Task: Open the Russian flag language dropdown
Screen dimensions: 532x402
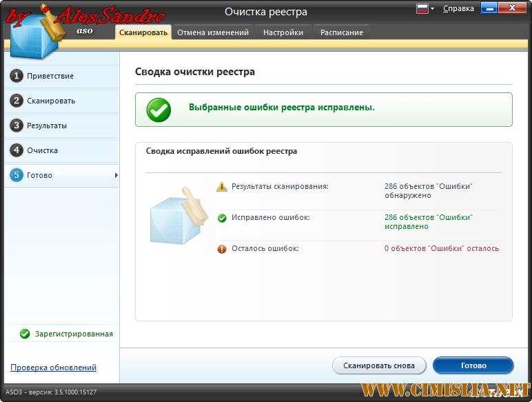Action: 425,9
